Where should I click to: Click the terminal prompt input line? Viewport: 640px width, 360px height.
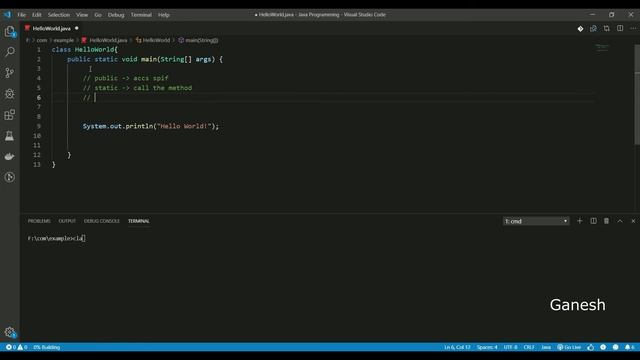coord(56,238)
